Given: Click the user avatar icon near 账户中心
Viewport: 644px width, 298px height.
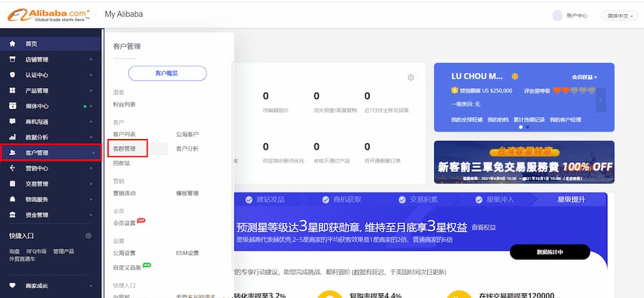Looking at the screenshot, I should pyautogui.click(x=558, y=15).
